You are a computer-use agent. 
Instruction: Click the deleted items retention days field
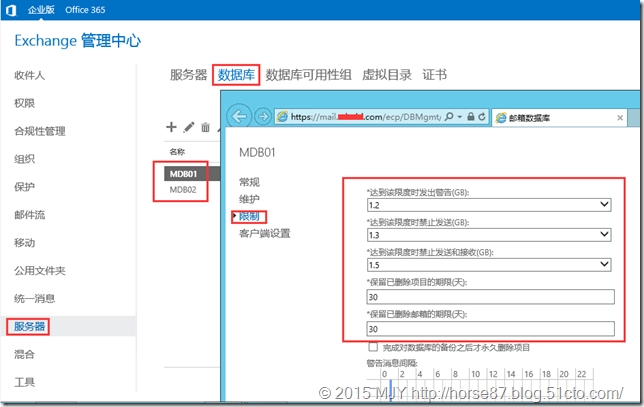click(x=489, y=296)
